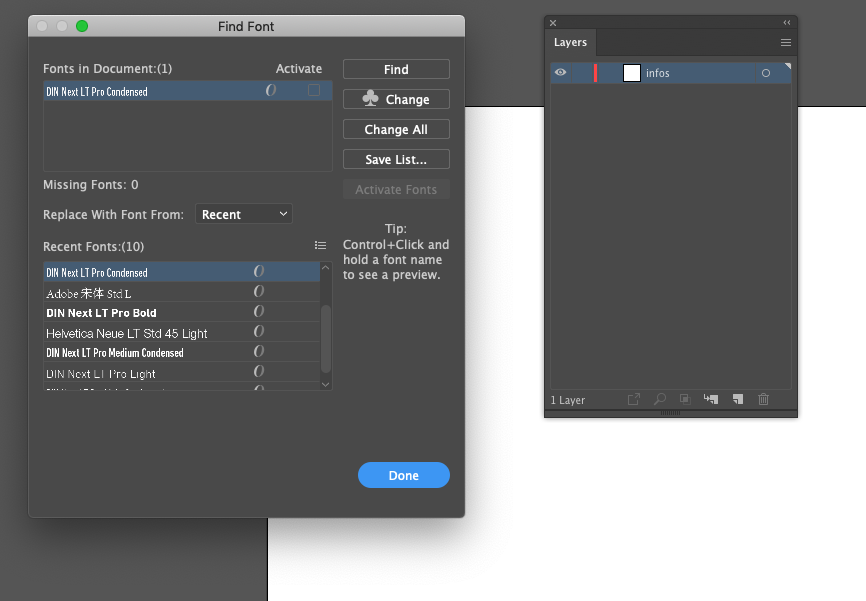Select the Locate Object magnifier icon
The height and width of the screenshot is (601, 866).
(x=659, y=399)
